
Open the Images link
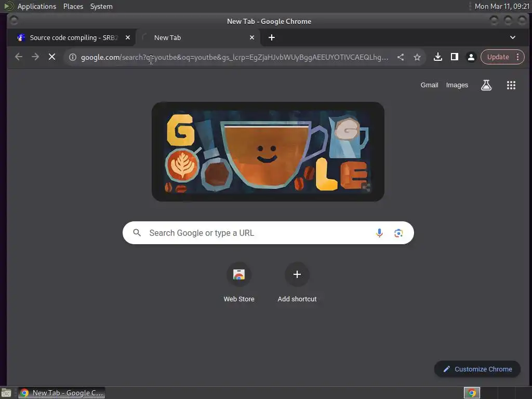pyautogui.click(x=457, y=85)
